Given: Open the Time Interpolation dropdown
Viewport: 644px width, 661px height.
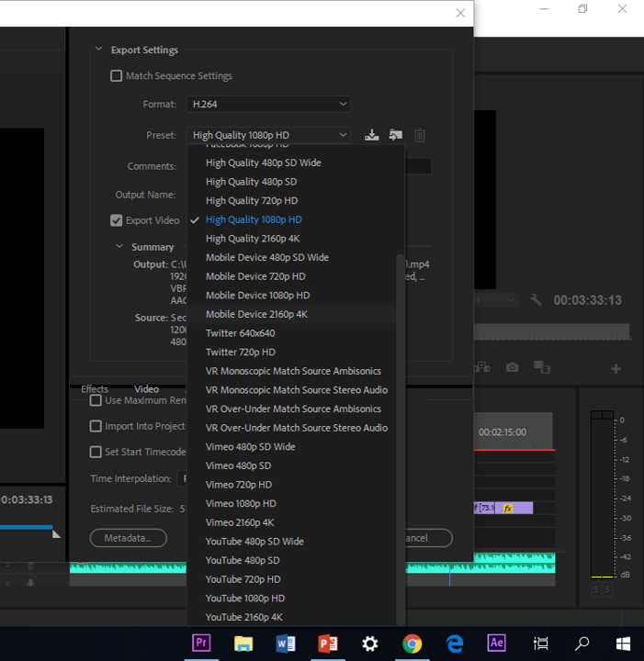Looking at the screenshot, I should coord(182,478).
